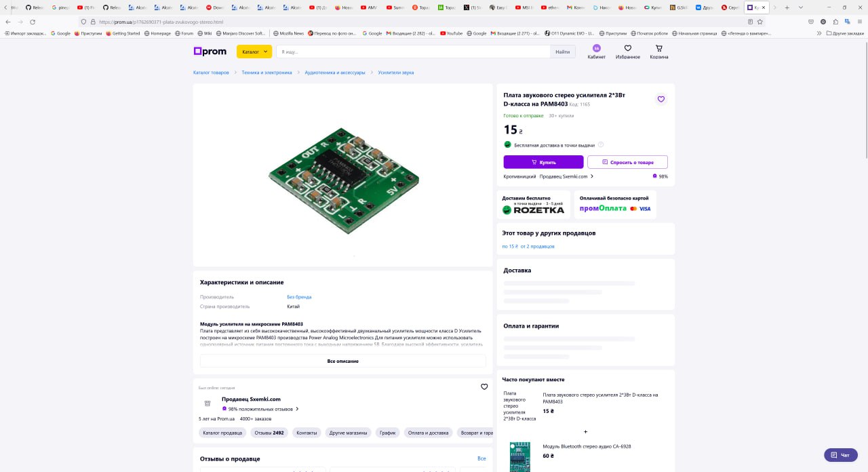Open the Getting Started bookmark
Viewport: 868px width, 472px height.
click(123, 33)
